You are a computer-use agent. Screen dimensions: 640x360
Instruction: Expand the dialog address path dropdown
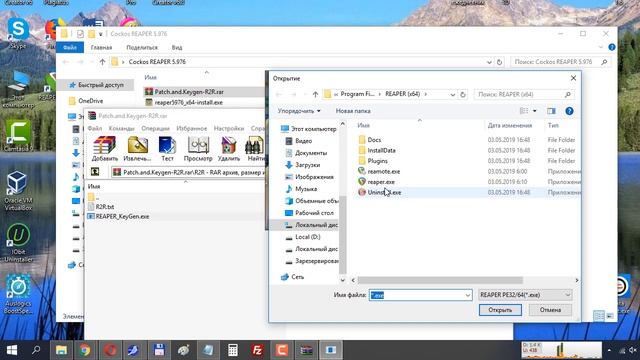(x=453, y=94)
